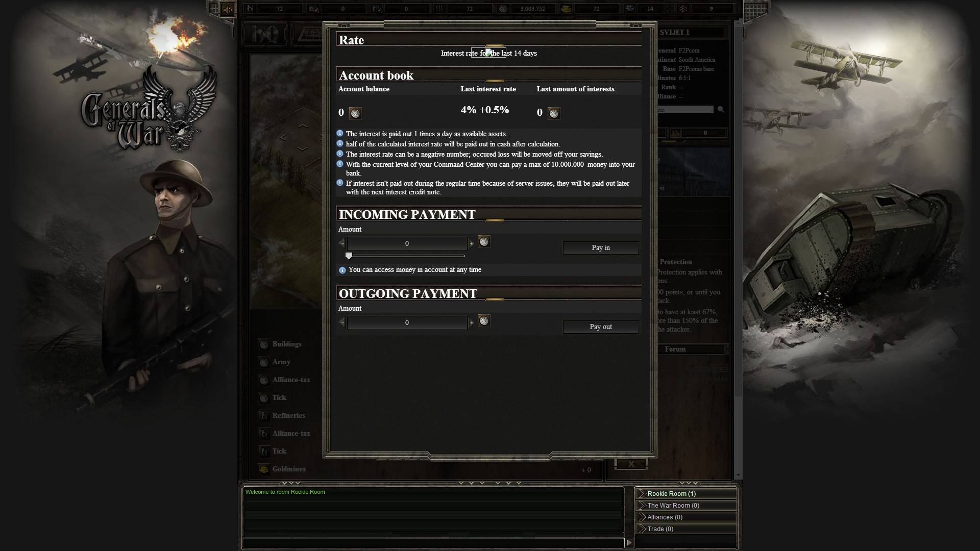Decrease incoming payment amount with left arrow
Image resolution: width=980 pixels, height=551 pixels.
[342, 244]
